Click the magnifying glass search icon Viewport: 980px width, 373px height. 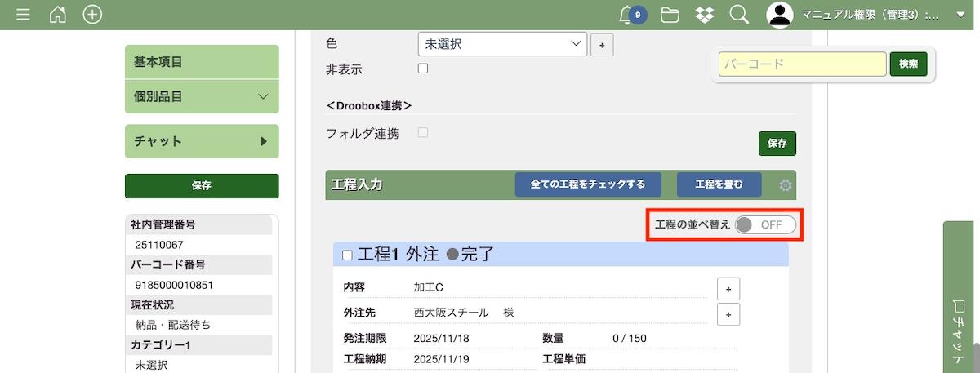click(x=739, y=15)
